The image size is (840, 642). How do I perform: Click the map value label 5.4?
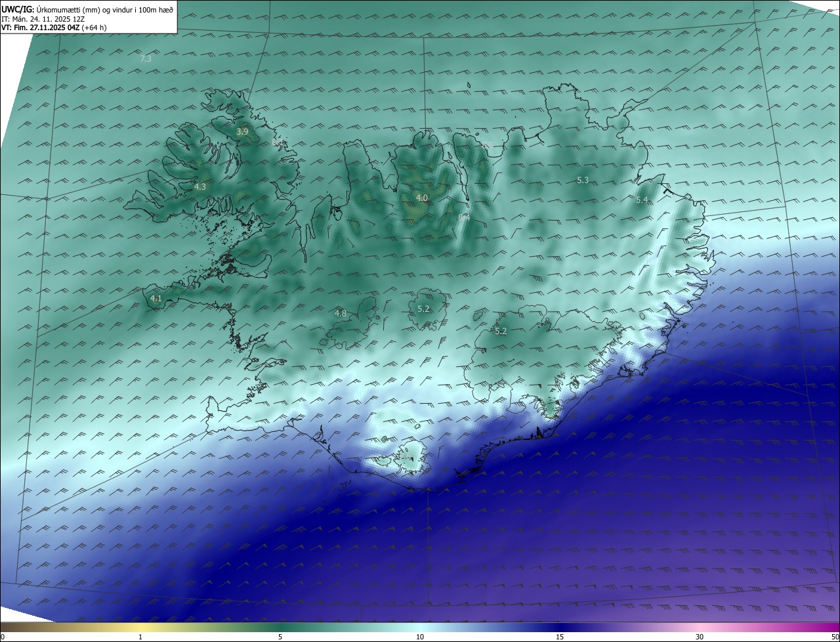tap(642, 200)
